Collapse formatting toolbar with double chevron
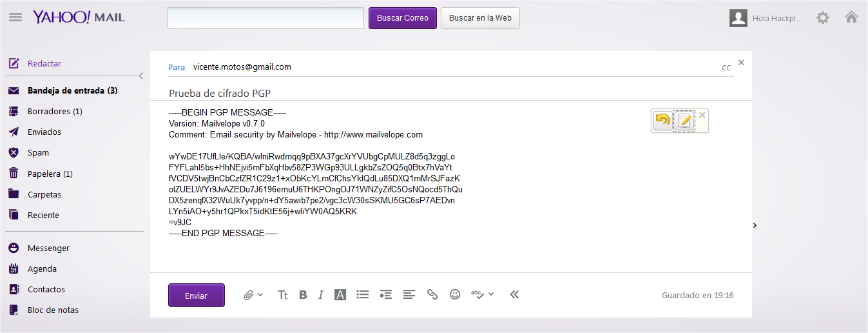The image size is (868, 333). tap(514, 294)
